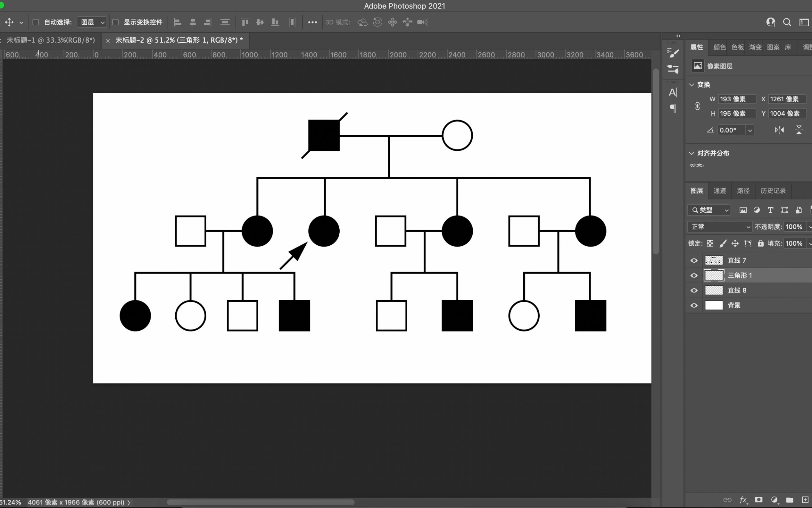Viewport: 812px width, 508px height.
Task: Select the Move tool
Action: 9,22
